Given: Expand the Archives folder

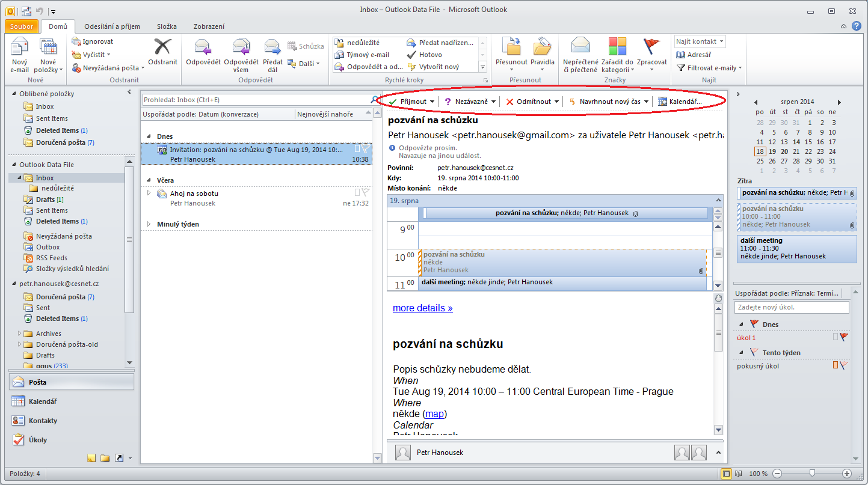Looking at the screenshot, I should [20, 334].
